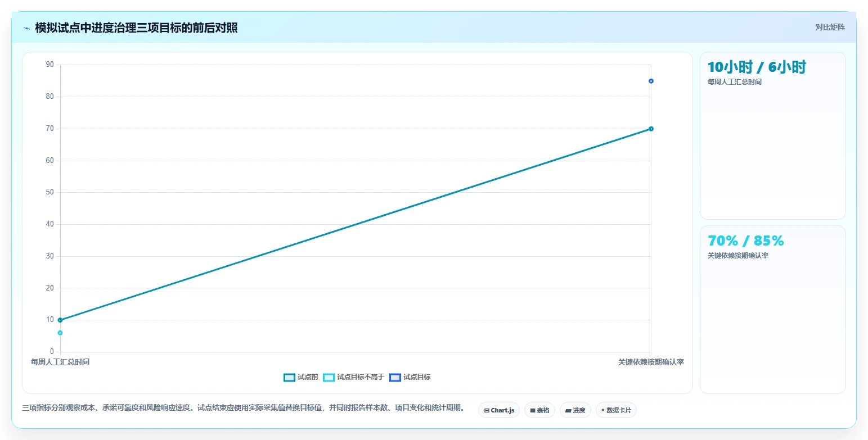Click the 试点目标不高于 cyan legend swatch
The height and width of the screenshot is (440, 868).
(x=329, y=378)
